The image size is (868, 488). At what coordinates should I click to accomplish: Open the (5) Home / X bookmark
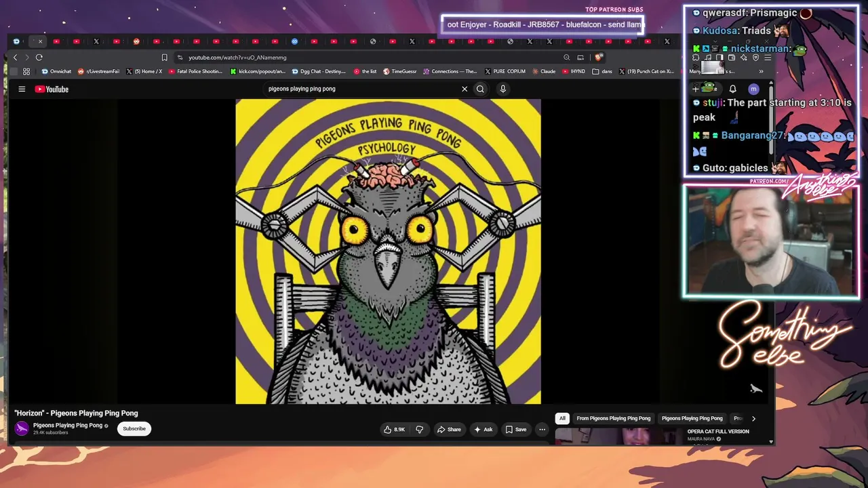click(144, 71)
